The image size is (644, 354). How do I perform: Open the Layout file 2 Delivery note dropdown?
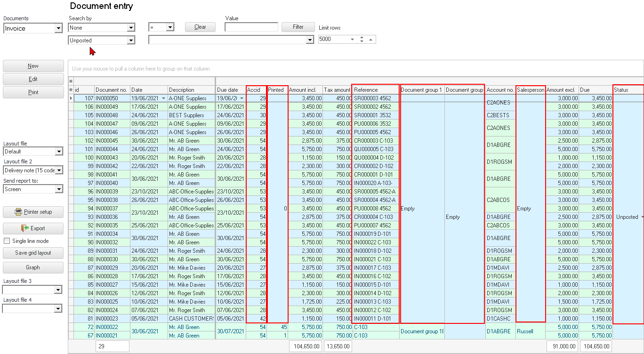point(58,170)
